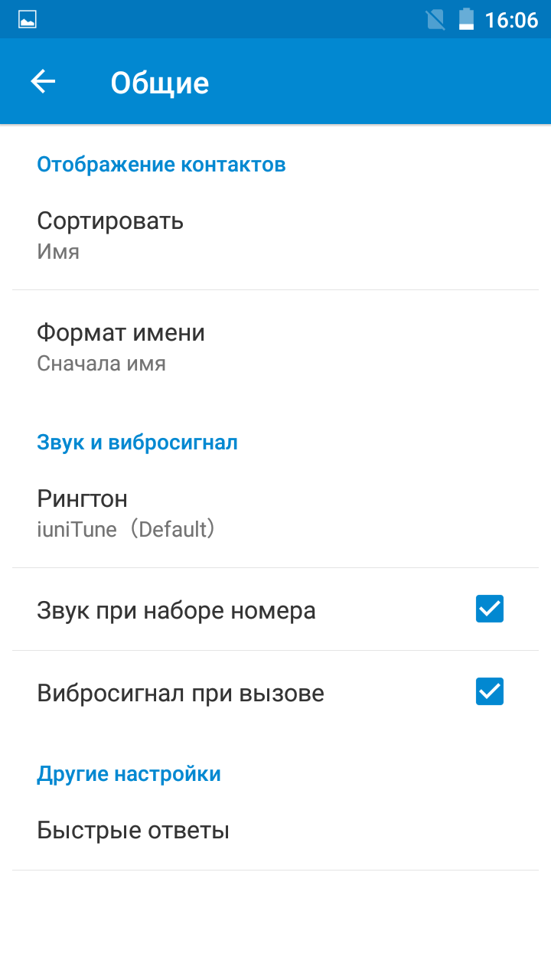Tap the clock showing 16:06
Viewport: 551px width, 980px height.
point(512,20)
